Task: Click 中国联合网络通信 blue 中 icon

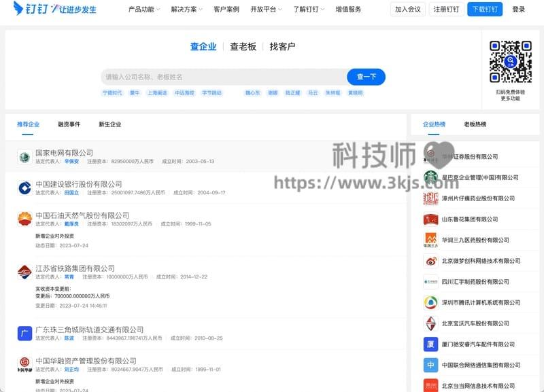Action: (x=430, y=365)
